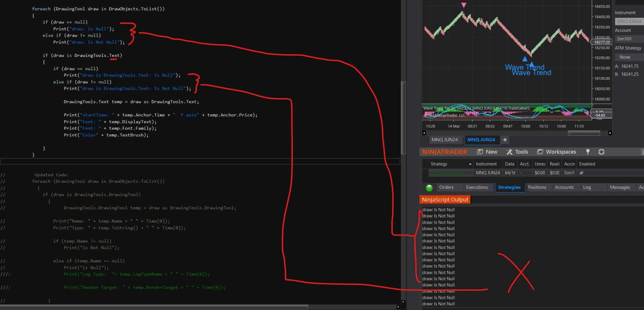Click the ask price A: 18241.75
Image resolution: width=644 pixels, height=310 pixels.
pyautogui.click(x=627, y=66)
